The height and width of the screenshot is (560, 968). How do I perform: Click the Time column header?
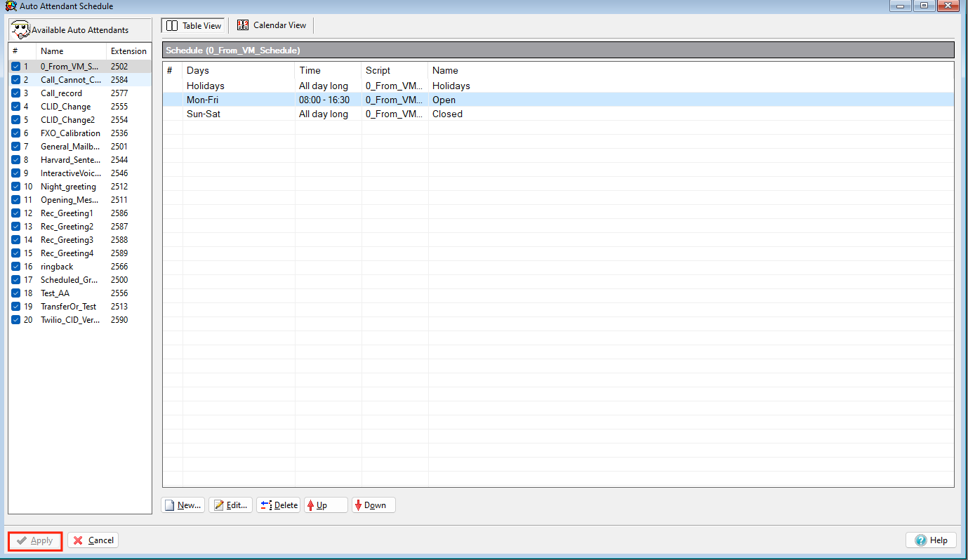pyautogui.click(x=329, y=70)
